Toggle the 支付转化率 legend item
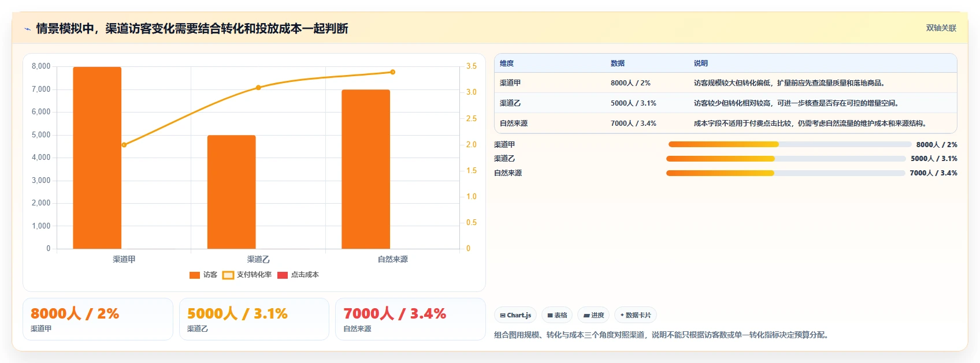Screen dimensions: 980x363 tap(247, 275)
